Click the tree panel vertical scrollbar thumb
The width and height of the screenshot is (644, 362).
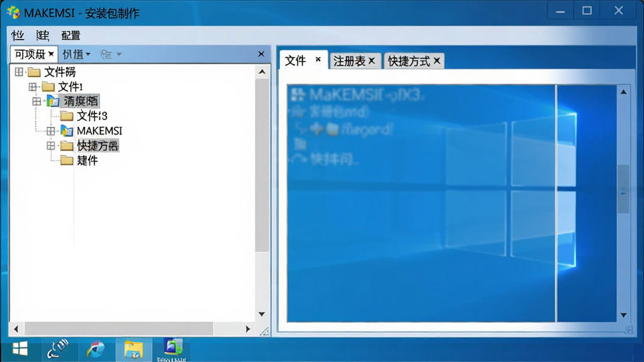click(x=262, y=165)
